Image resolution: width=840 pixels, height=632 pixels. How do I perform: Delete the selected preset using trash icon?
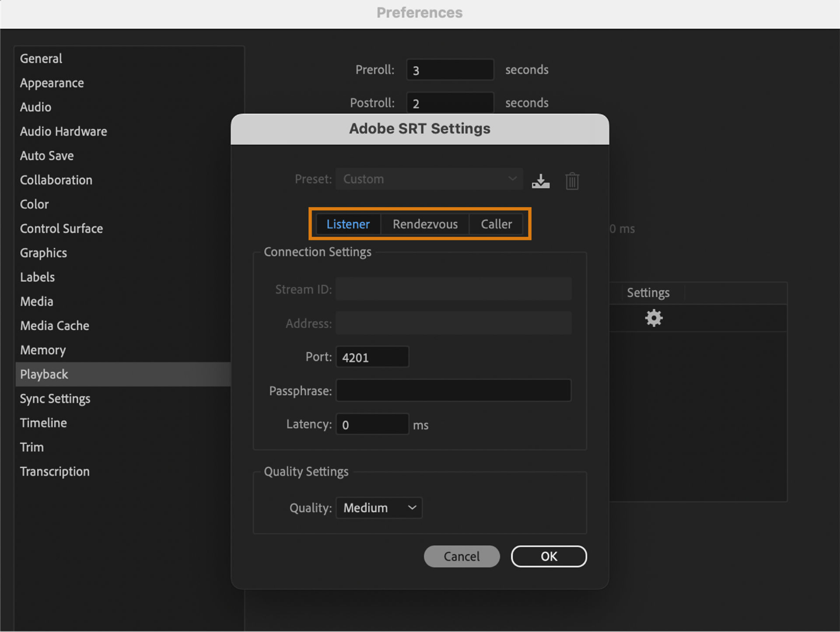572,180
